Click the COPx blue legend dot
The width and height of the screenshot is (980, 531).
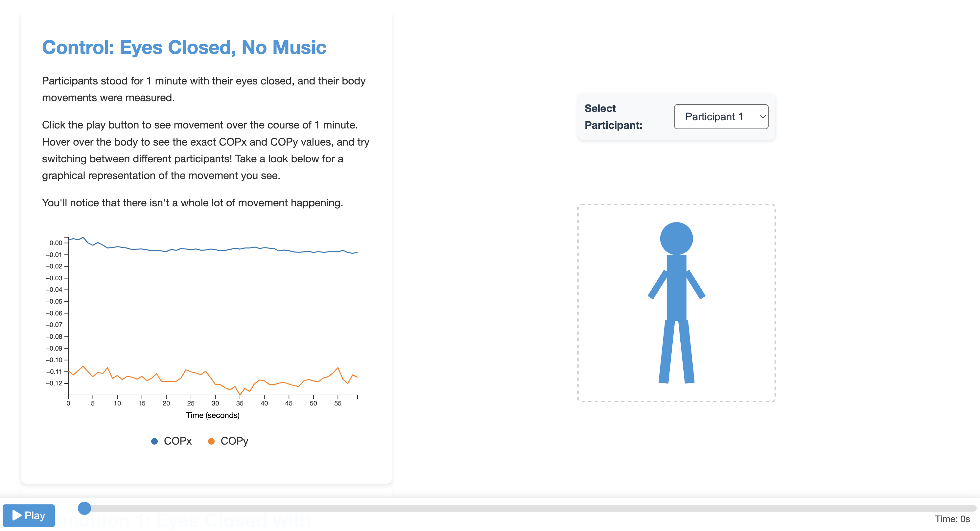tap(154, 441)
